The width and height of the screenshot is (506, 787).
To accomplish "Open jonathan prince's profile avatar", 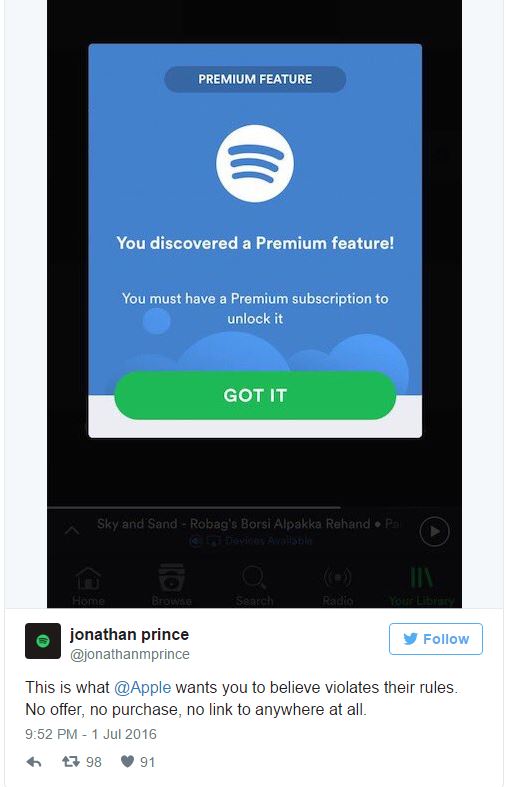I will tap(43, 641).
